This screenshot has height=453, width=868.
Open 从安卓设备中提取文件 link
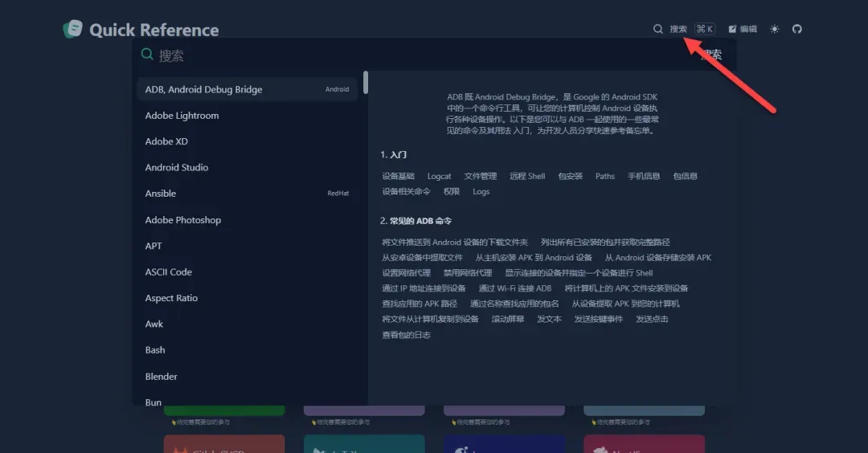pyautogui.click(x=423, y=258)
